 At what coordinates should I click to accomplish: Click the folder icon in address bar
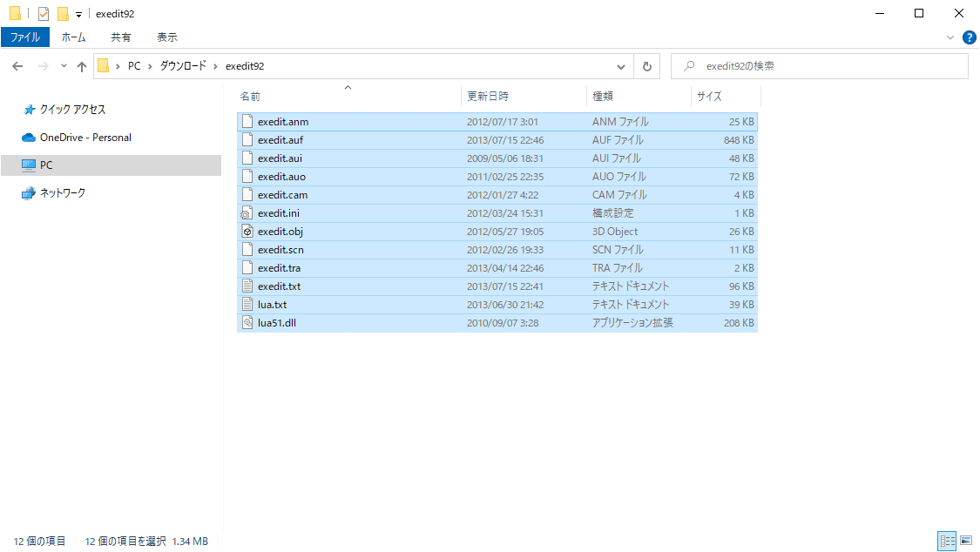(x=104, y=65)
